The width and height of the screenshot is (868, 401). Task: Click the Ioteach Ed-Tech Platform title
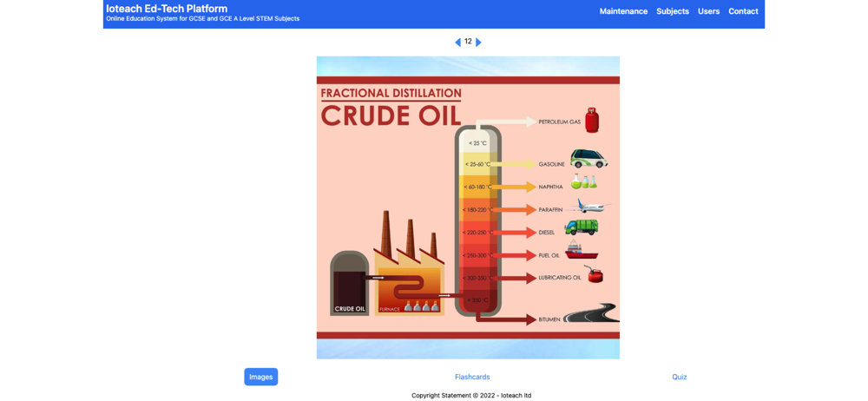click(x=167, y=9)
